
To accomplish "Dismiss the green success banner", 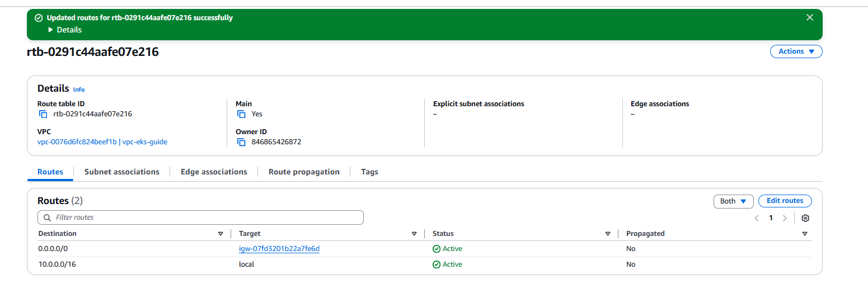I will click(809, 17).
